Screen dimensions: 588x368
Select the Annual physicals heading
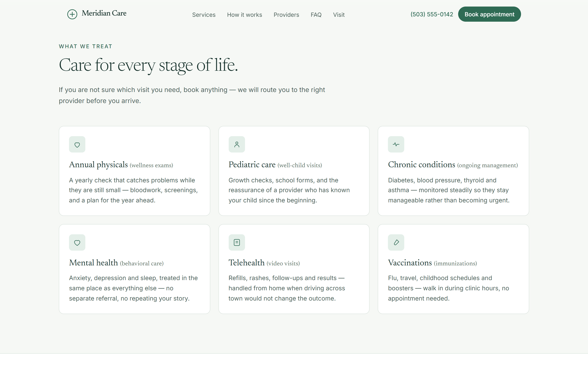click(x=98, y=165)
